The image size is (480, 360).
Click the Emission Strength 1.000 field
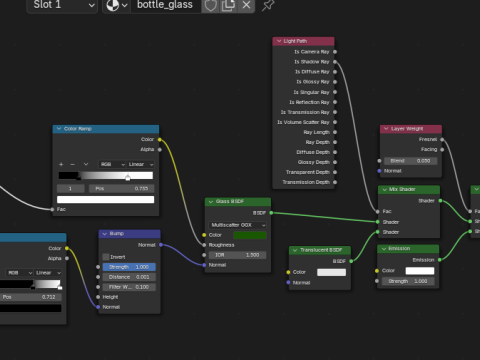408,281
